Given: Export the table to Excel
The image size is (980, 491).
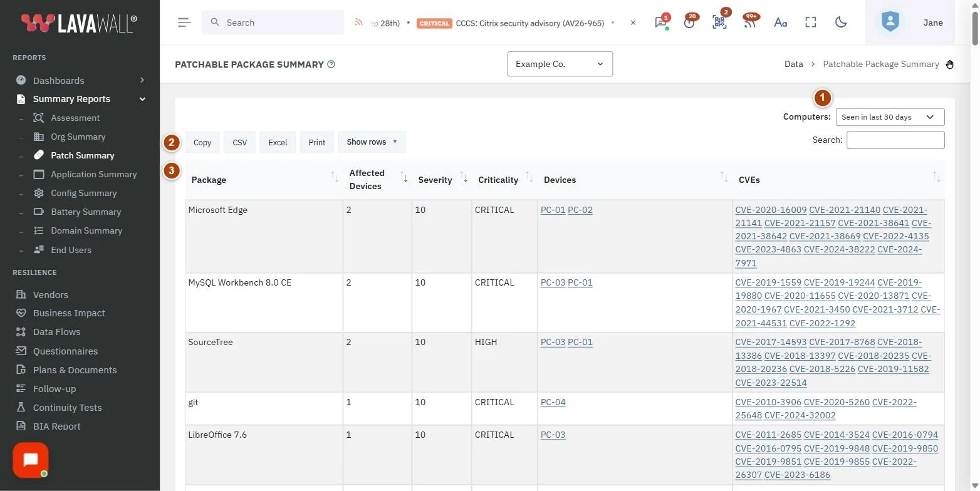Looking at the screenshot, I should click(x=278, y=142).
